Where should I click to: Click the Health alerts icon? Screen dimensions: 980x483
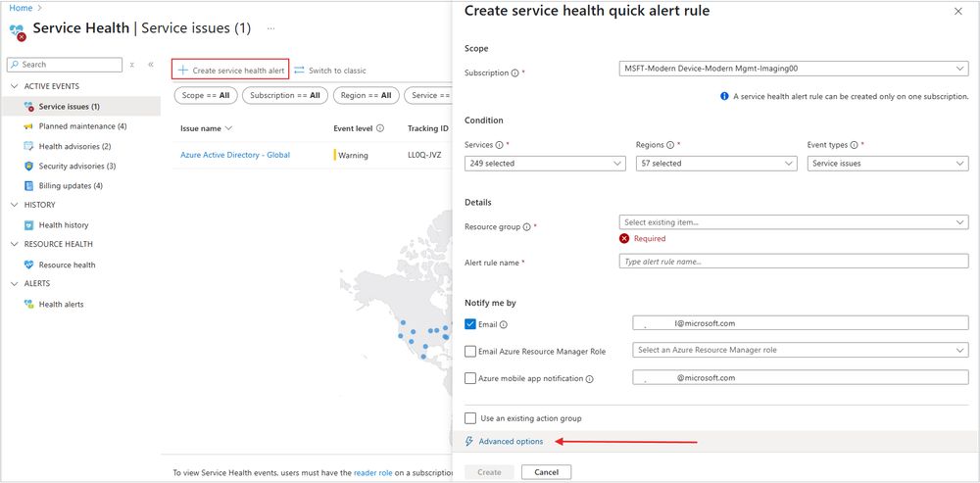pyautogui.click(x=28, y=305)
